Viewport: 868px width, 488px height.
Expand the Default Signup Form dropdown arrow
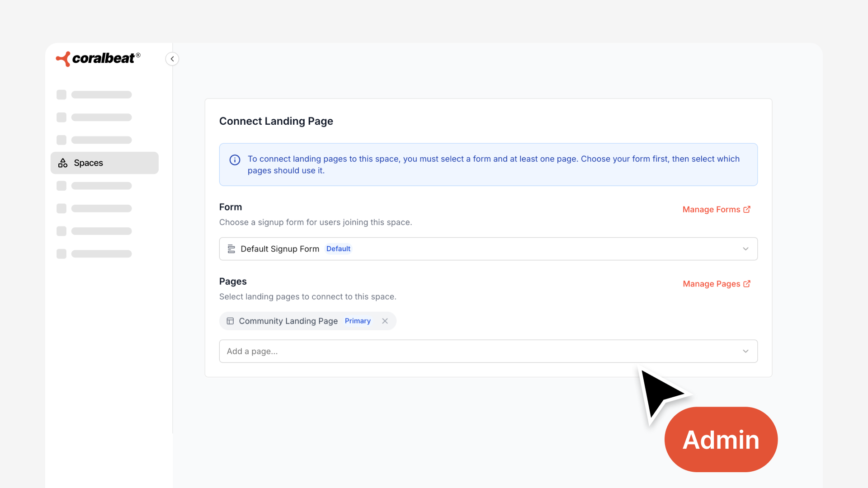pos(745,249)
